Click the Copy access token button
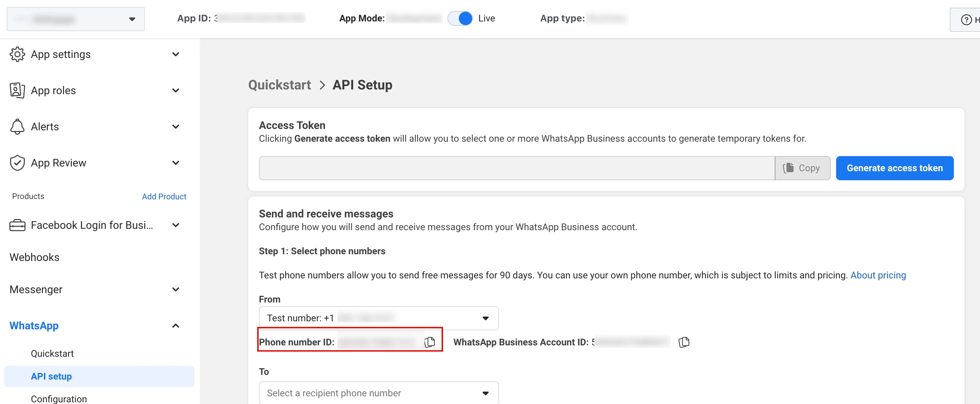This screenshot has height=404, width=980. pyautogui.click(x=802, y=168)
